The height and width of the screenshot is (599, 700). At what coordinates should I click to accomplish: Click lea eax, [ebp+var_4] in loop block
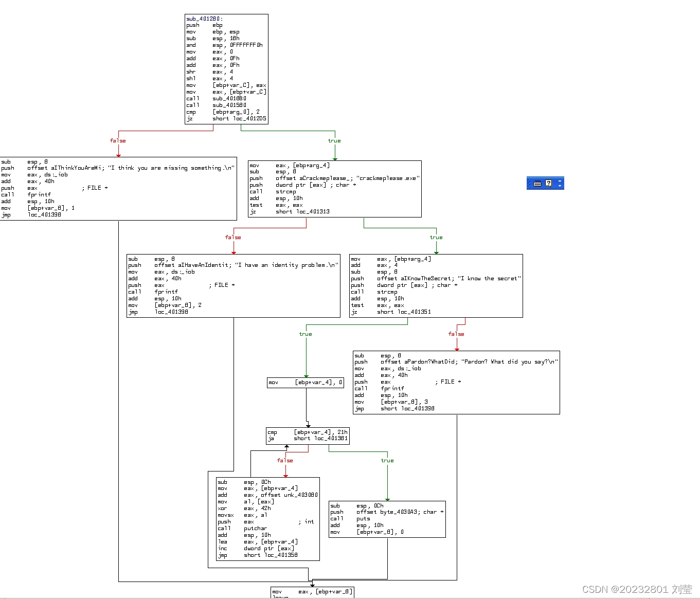258,541
